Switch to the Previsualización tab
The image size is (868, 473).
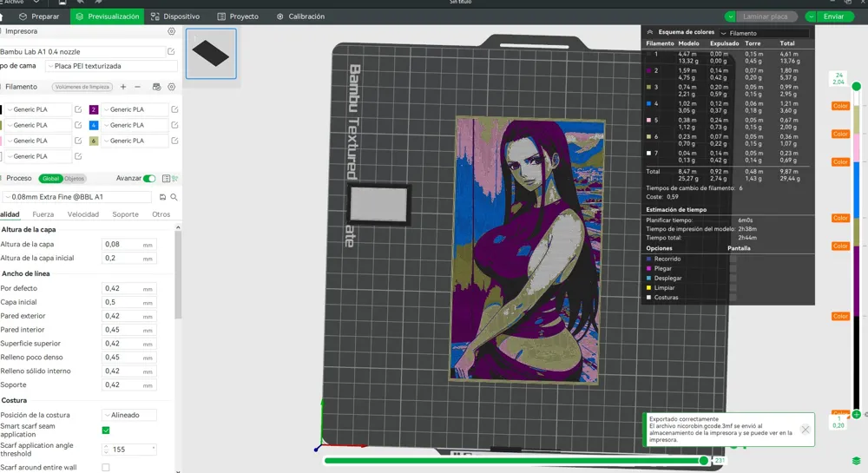click(x=108, y=16)
